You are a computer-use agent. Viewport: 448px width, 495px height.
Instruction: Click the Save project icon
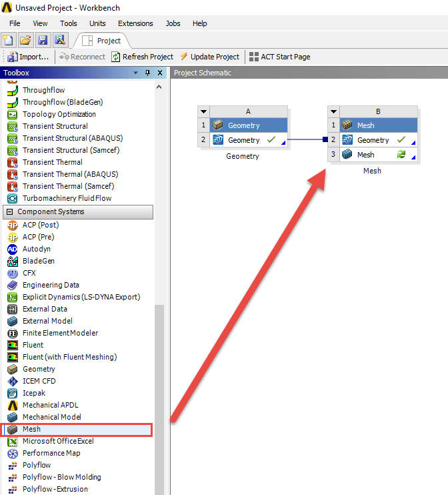[x=43, y=40]
